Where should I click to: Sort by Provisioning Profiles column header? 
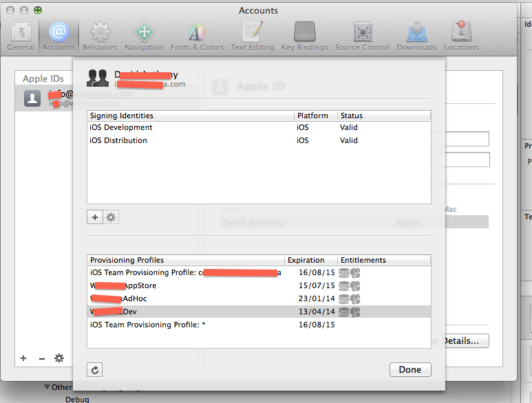[x=186, y=260]
